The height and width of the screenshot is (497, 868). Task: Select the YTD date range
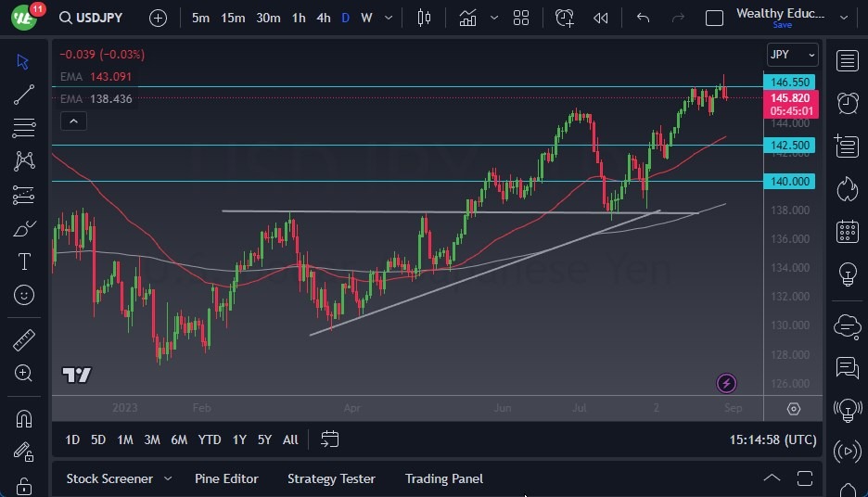210,440
